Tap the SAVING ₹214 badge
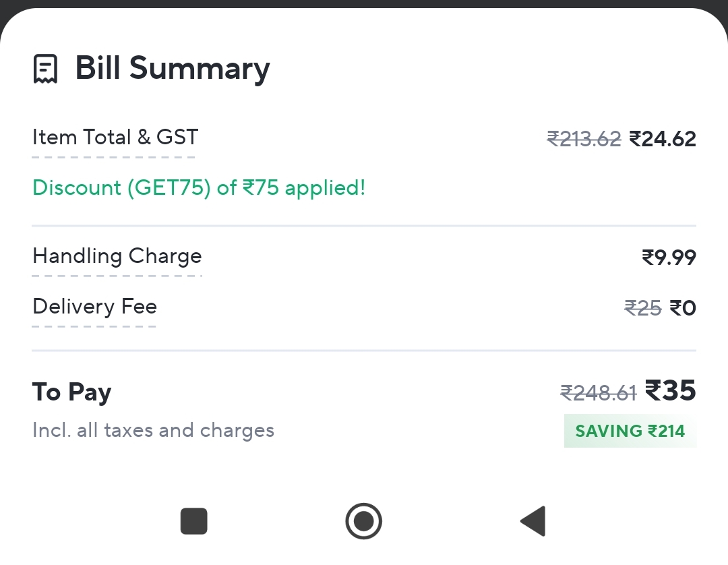This screenshot has width=728, height=565. click(630, 431)
